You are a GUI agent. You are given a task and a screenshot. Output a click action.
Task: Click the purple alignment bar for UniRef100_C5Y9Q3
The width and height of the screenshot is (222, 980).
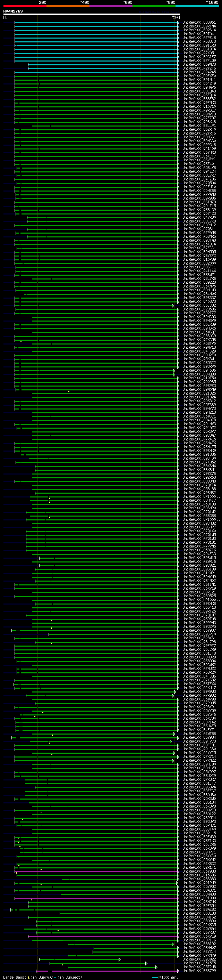(97, 871)
